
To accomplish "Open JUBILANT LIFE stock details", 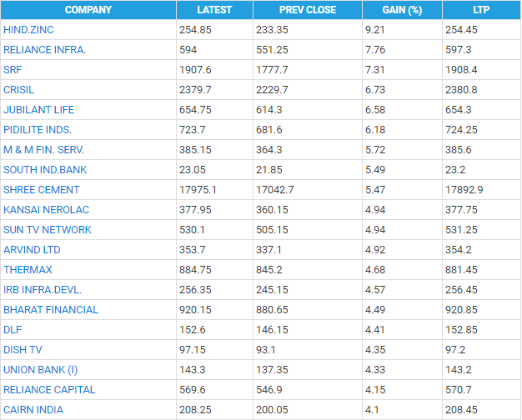I will coord(39,109).
